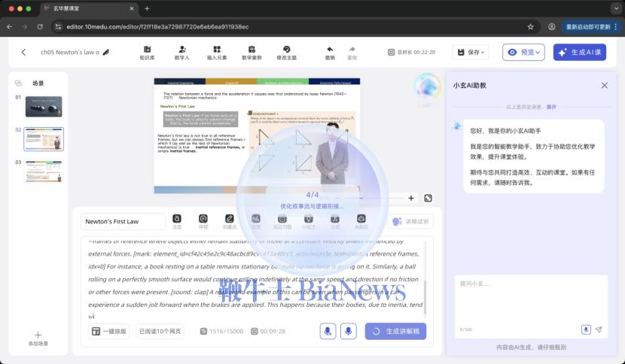
Task: Click the script editor vertical scrollbar
Action: pos(425,297)
